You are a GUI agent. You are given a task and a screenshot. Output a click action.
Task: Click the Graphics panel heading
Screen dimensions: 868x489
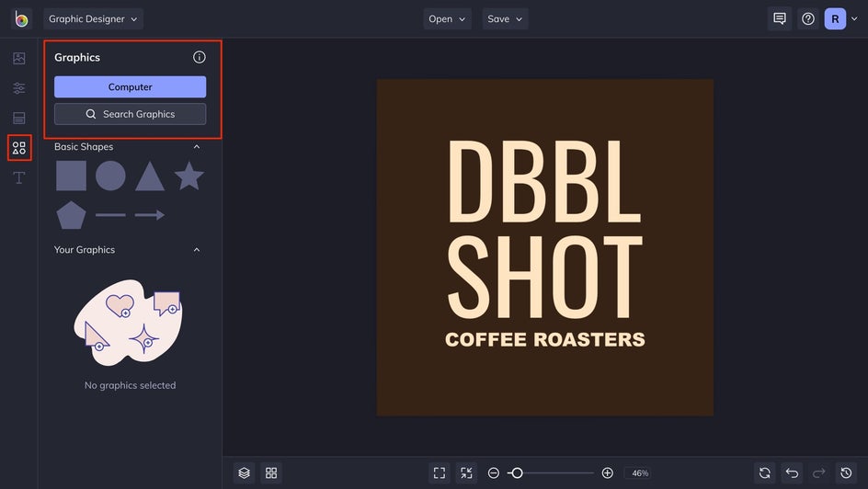(77, 58)
